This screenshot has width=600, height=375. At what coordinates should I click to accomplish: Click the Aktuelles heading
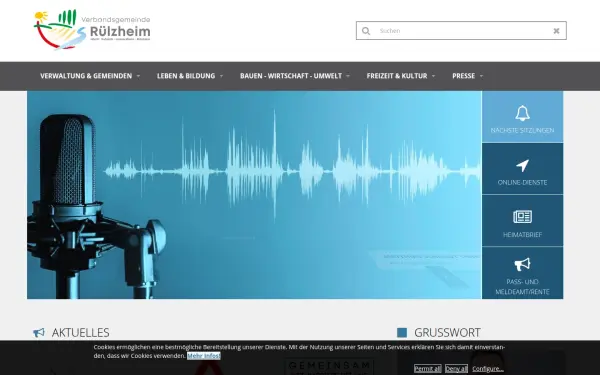81,333
